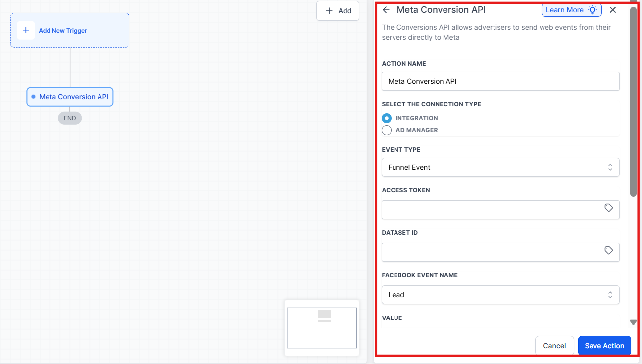Image resolution: width=642 pixels, height=364 pixels.
Task: Click the scrollbar down arrow in panel
Action: 633,322
